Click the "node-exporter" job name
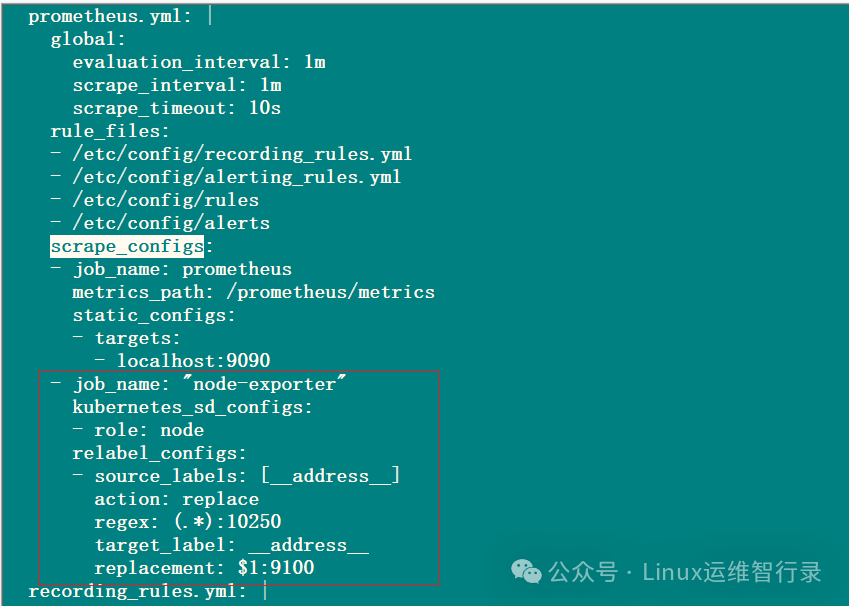 265,384
